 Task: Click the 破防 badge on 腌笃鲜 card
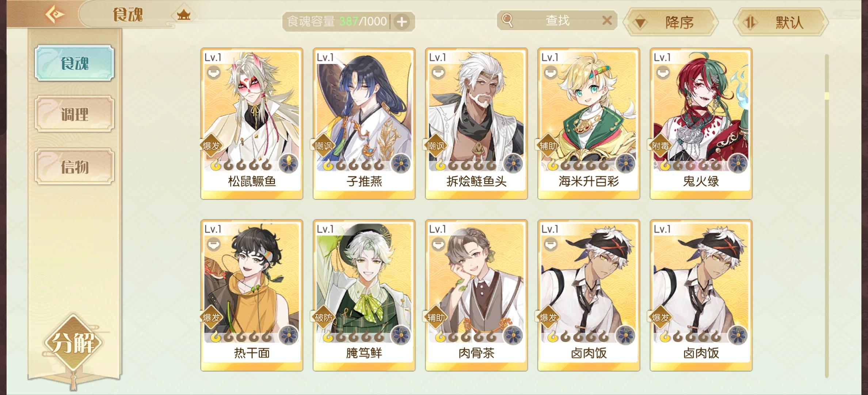(x=323, y=317)
